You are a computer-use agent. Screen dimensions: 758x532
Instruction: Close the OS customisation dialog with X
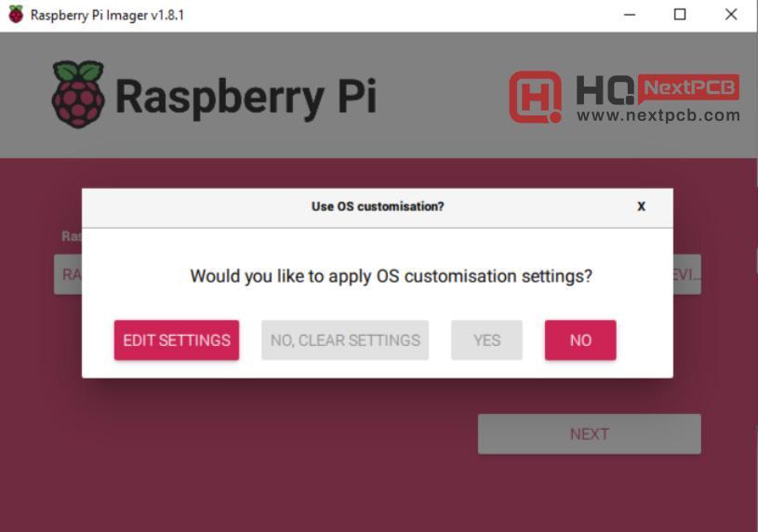tap(641, 206)
